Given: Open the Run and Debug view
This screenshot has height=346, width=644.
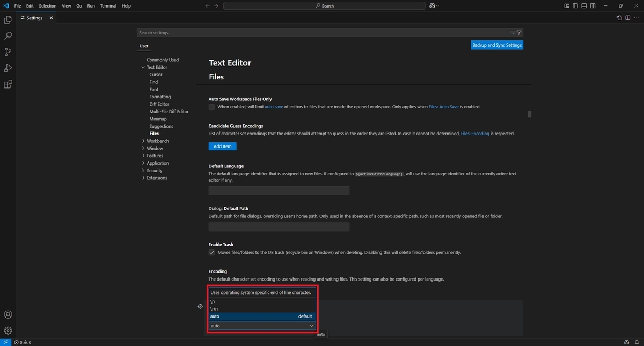Looking at the screenshot, I should pos(8,68).
